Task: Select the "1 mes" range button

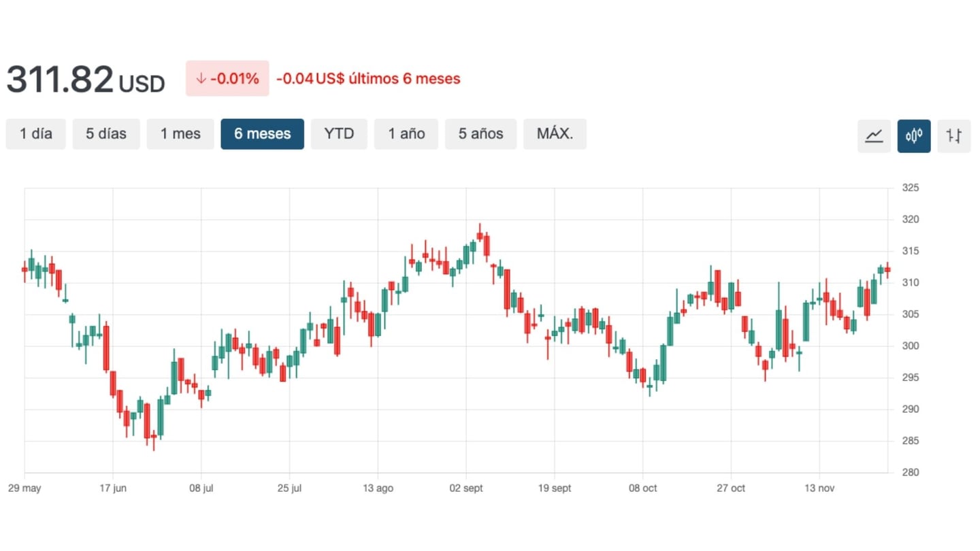Action: coord(180,134)
